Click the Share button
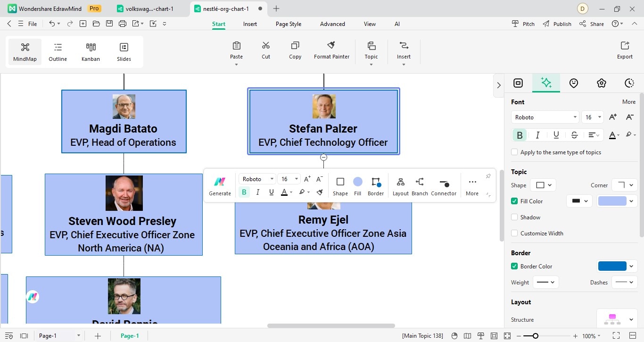 coord(592,24)
